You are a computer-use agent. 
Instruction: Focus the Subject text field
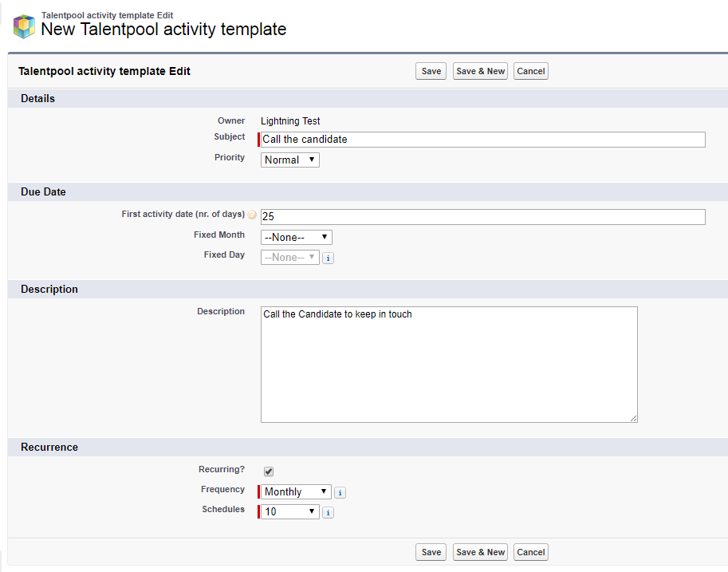(x=483, y=140)
